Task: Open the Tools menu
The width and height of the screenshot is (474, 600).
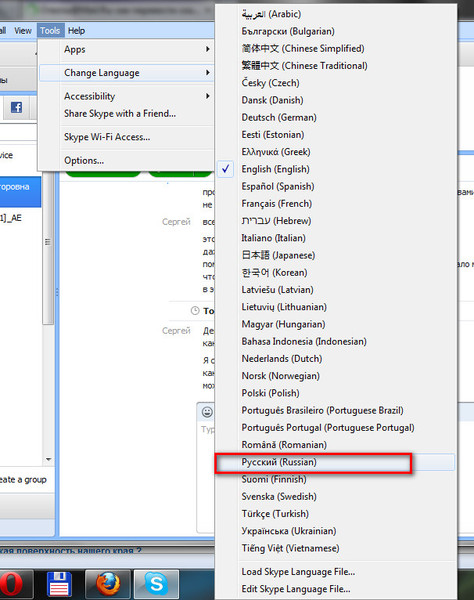Action: point(50,31)
